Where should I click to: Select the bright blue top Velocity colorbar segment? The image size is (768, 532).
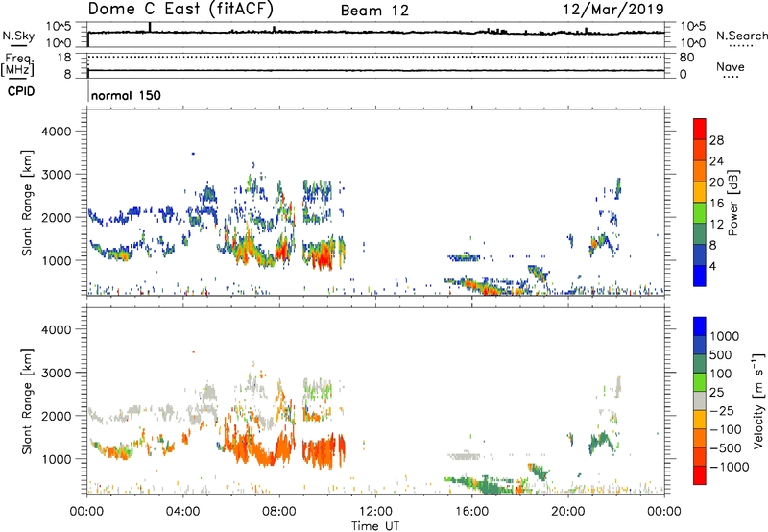tap(700, 326)
